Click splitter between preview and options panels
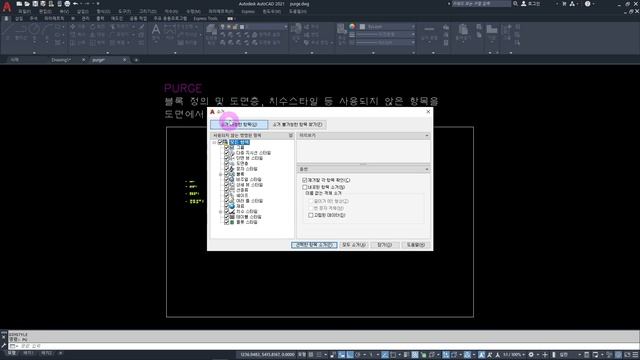 pyautogui.click(x=363, y=164)
